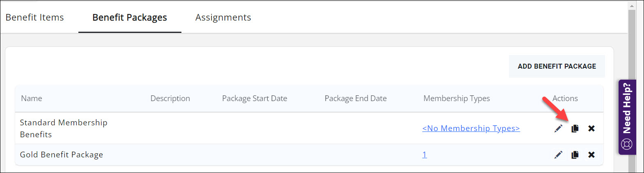Sort by Package Start Date header

coord(254,99)
